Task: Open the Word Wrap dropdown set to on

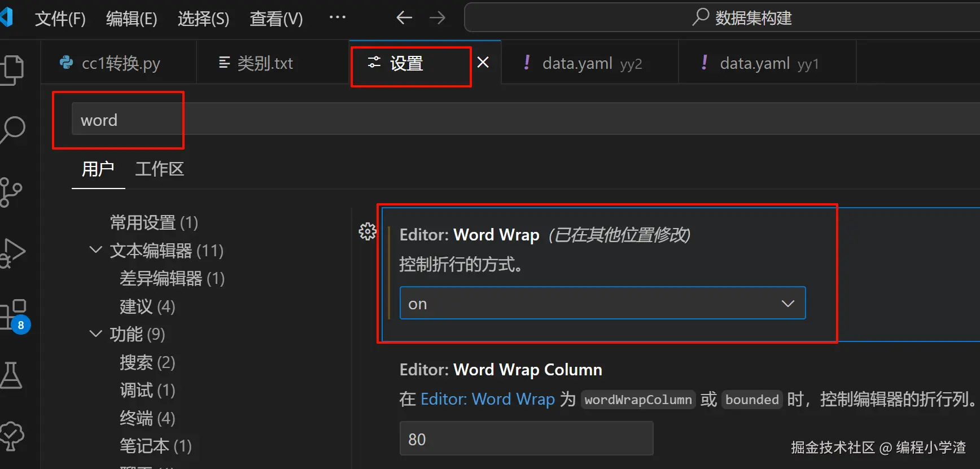Action: point(602,303)
